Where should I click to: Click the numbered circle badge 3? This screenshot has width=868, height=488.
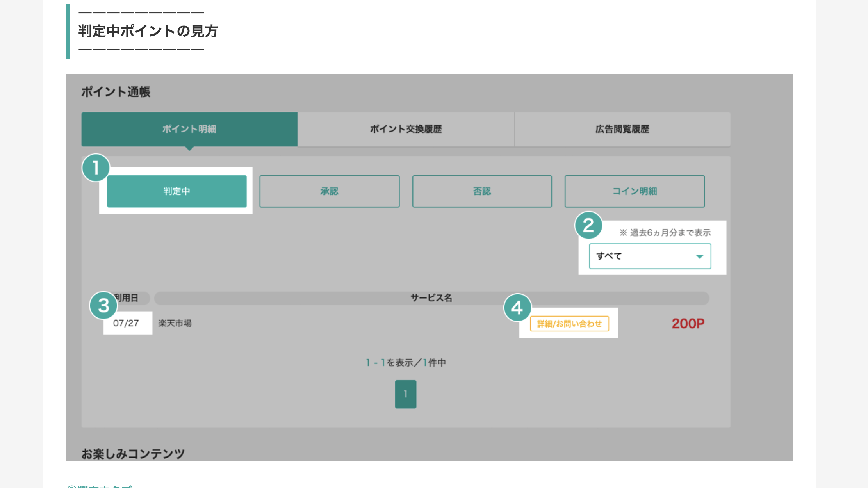click(x=103, y=305)
